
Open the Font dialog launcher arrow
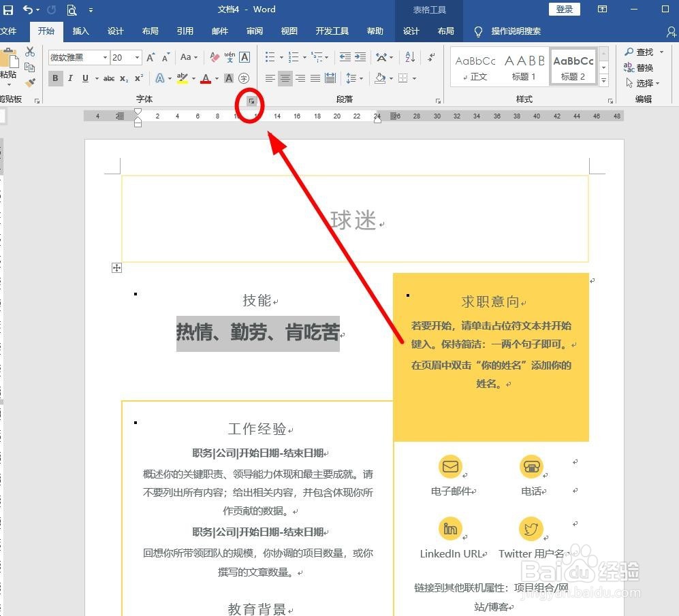point(251,100)
